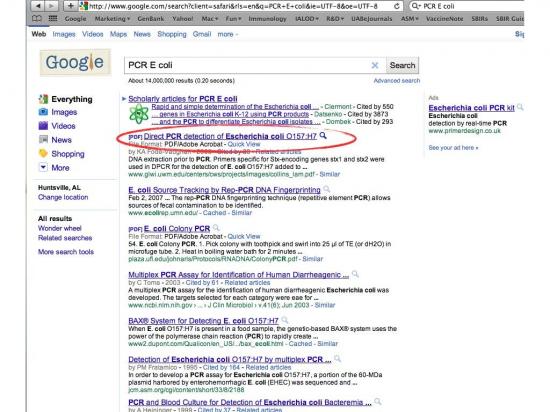Select Shopping tag icon in sidebar
Screen dimensions: 550x412
43,154
